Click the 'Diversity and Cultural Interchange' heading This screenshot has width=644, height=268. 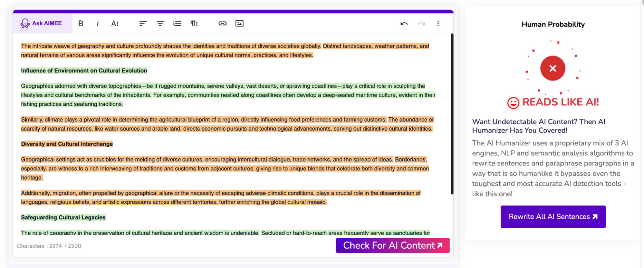[x=67, y=144]
